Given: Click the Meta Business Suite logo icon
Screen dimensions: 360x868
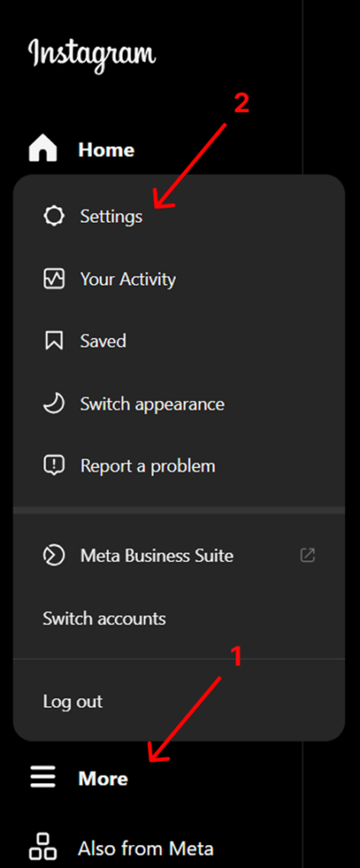Looking at the screenshot, I should tap(53, 555).
